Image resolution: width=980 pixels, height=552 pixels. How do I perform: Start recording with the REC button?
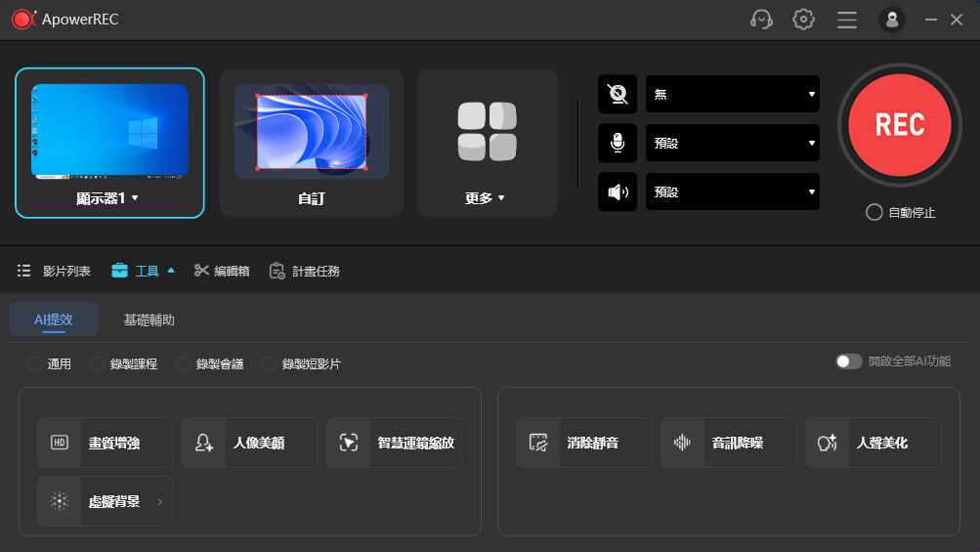coord(899,125)
